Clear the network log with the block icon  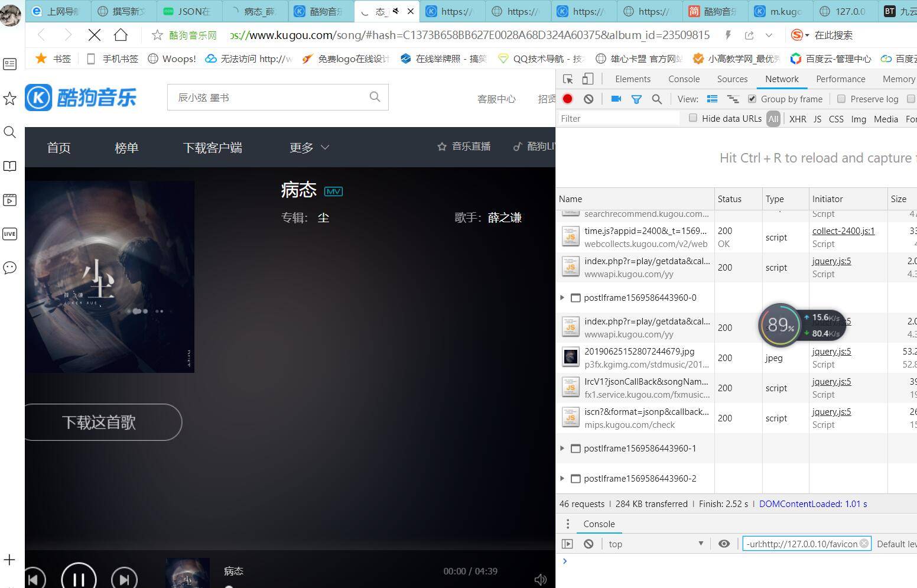tap(588, 99)
